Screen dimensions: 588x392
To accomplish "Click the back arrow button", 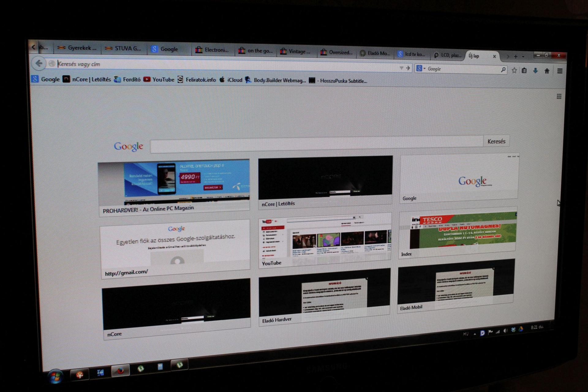I will 39,63.
